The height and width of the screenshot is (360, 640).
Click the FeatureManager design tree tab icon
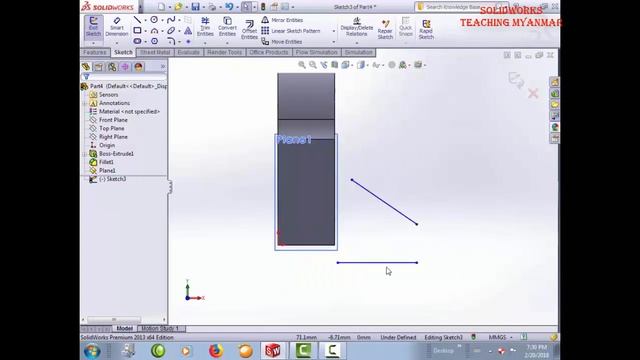(x=86, y=67)
